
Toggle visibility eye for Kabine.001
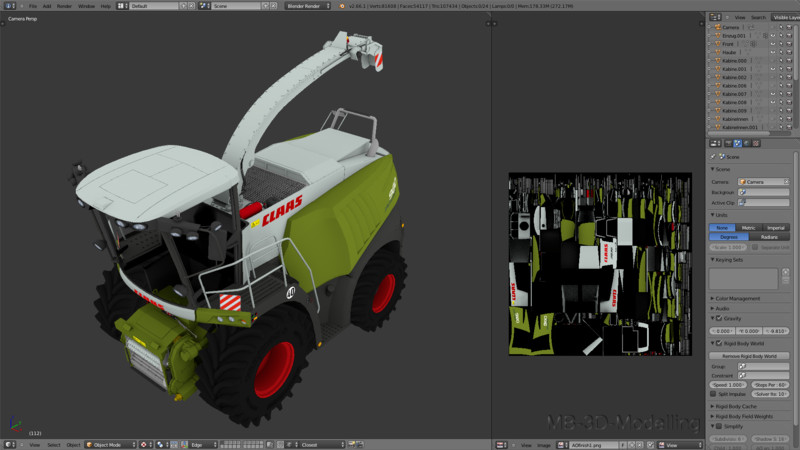[x=773, y=69]
